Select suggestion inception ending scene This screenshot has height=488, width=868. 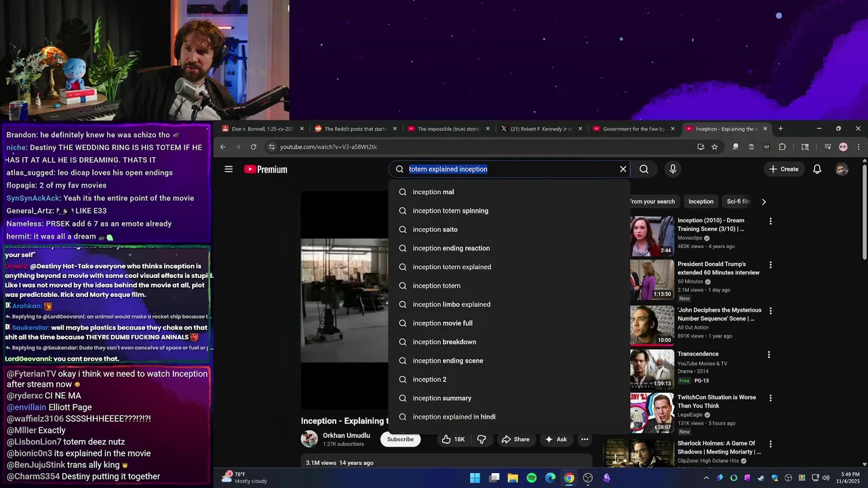point(509,361)
